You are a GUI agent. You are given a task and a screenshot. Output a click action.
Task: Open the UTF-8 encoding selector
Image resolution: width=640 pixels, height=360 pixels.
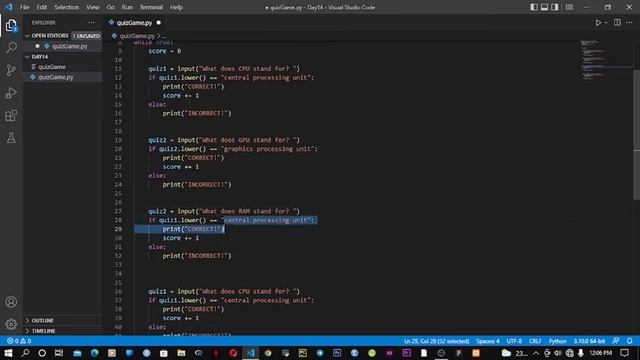514,341
